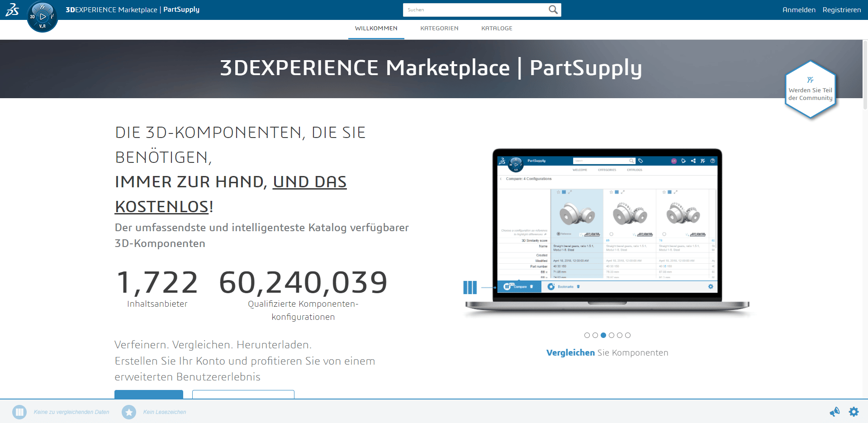Image resolution: width=868 pixels, height=423 pixels.
Task: Click the blue compare columns icon beside laptop
Action: coord(470,287)
